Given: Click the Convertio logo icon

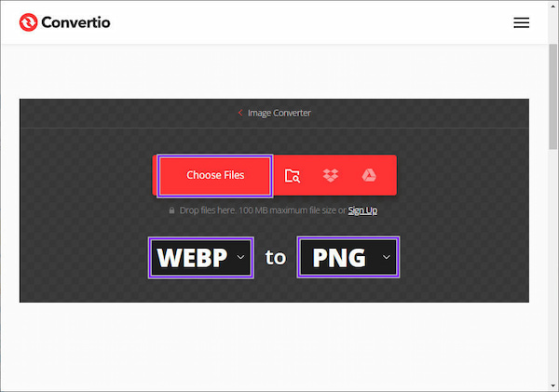Looking at the screenshot, I should coord(28,22).
